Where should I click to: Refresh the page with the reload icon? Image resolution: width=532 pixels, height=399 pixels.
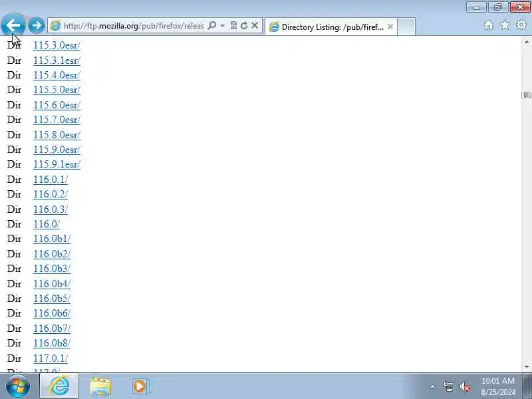coord(244,26)
